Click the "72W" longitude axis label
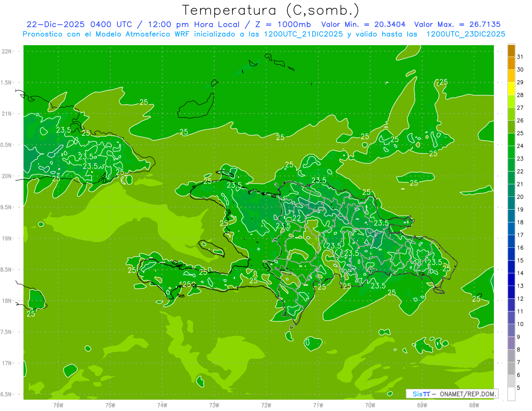Viewport: 532px width, 411px height. pos(266,405)
